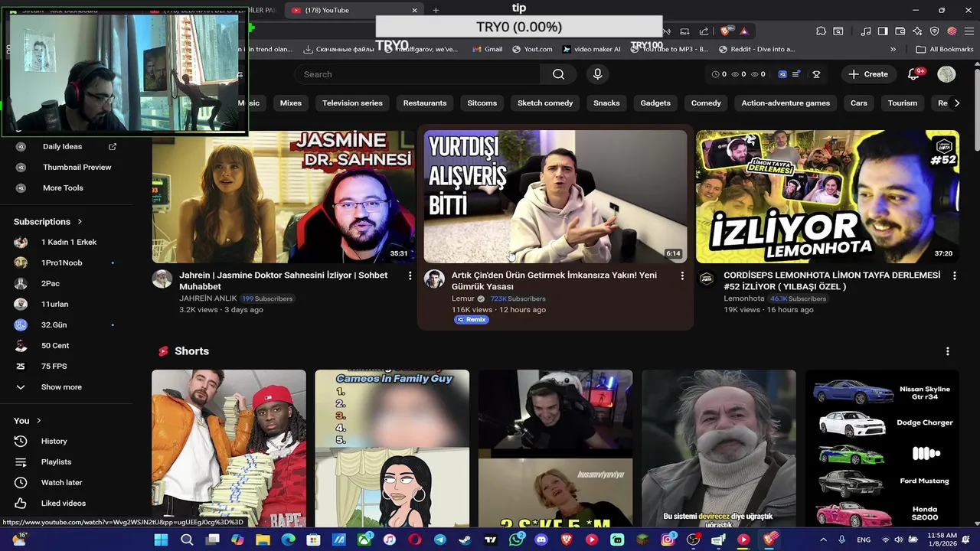Open the Family Guy cameos Short
980x551 pixels.
pyautogui.click(x=392, y=449)
